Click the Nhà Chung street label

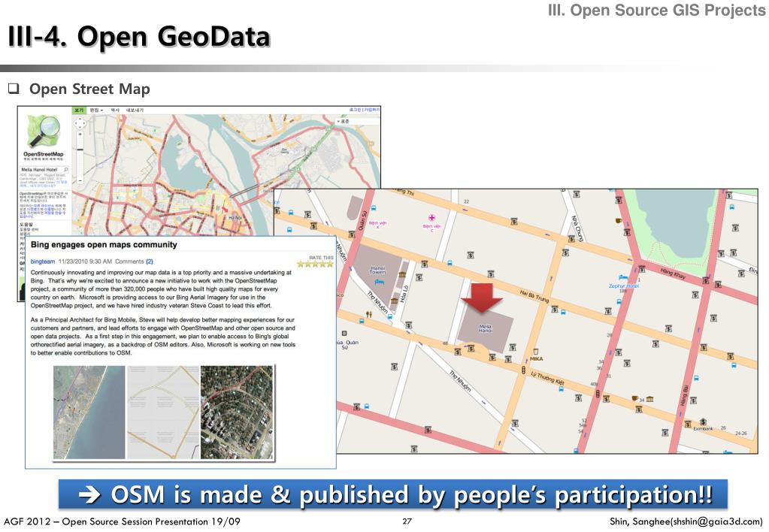point(577,228)
